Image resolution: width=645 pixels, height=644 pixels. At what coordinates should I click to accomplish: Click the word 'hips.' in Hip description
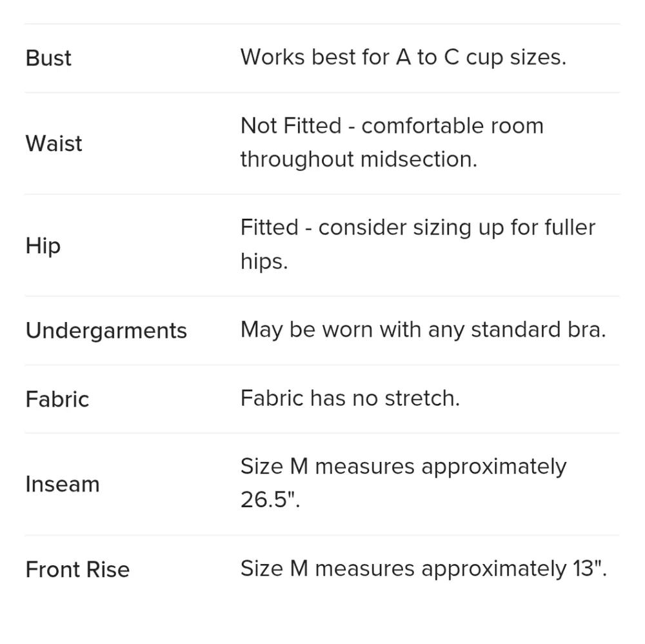[x=264, y=261]
